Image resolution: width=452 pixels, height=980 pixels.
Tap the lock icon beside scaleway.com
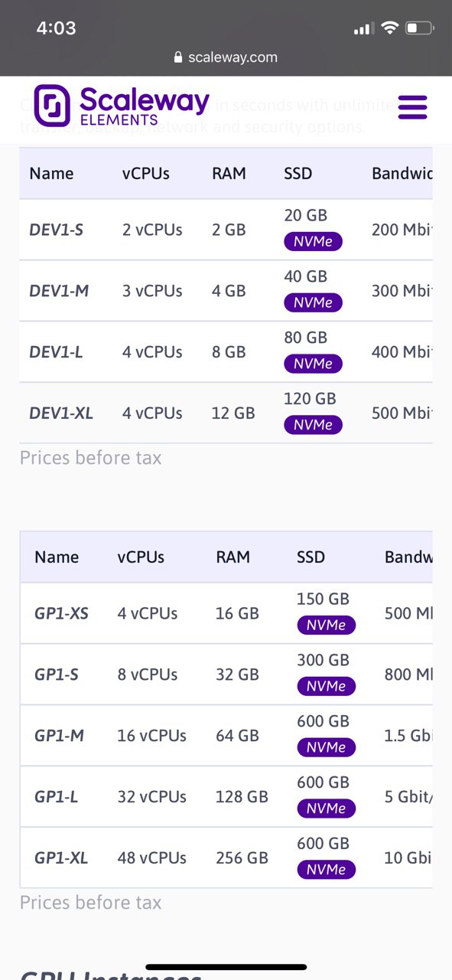click(179, 57)
